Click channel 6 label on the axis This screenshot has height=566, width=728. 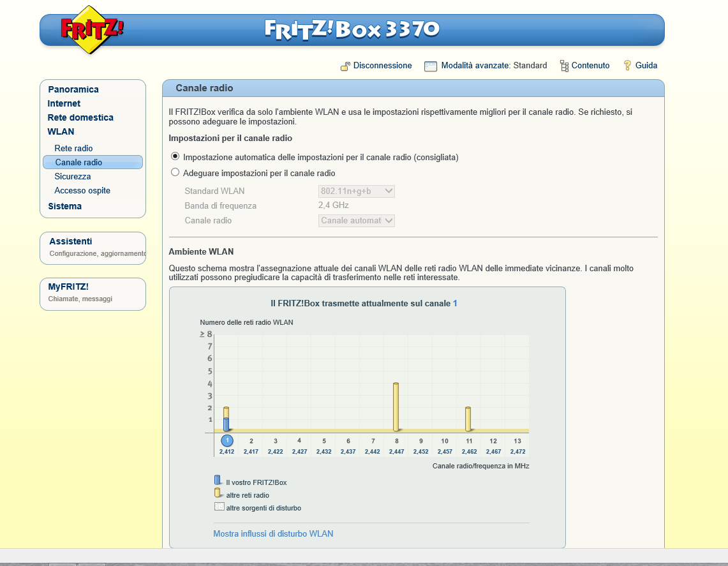point(348,441)
